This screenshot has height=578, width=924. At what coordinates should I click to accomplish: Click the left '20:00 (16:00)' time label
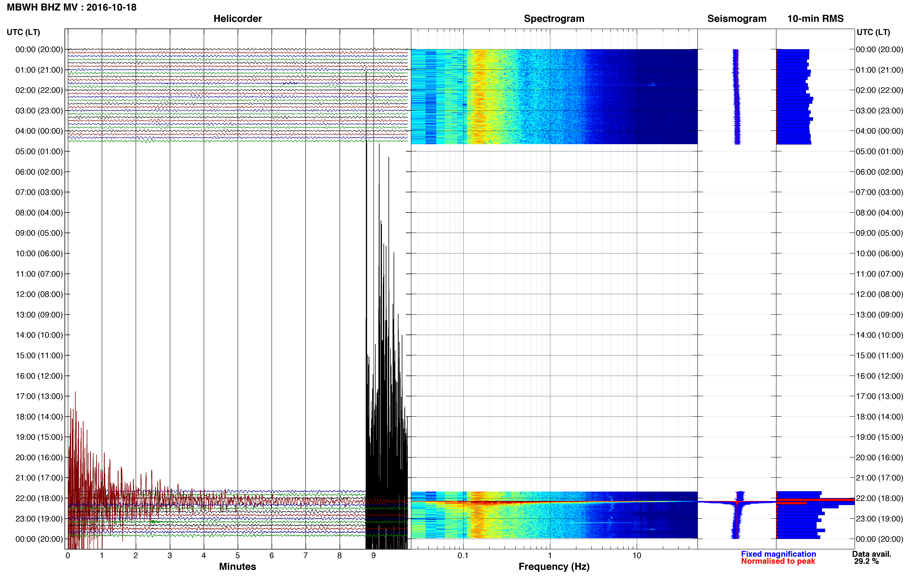click(x=39, y=457)
